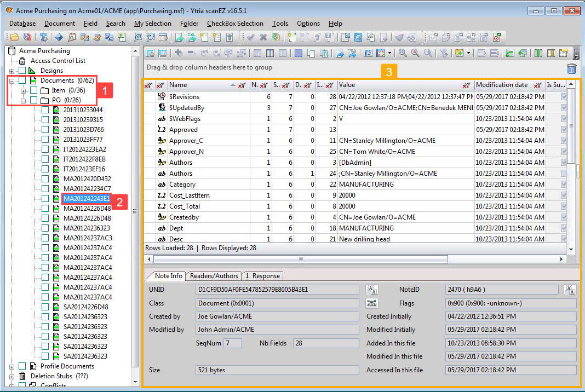Switch to the Readers/Authors tab
This screenshot has height=392, width=585.
coord(214,276)
